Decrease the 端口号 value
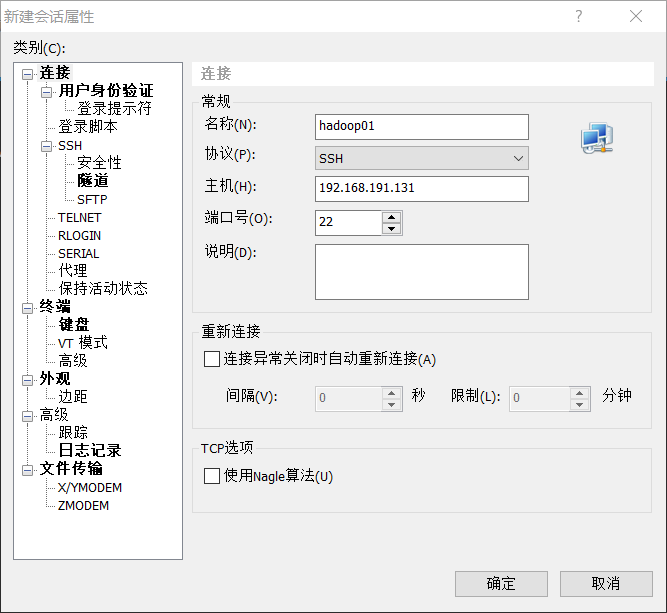The image size is (667, 613). coord(391,228)
